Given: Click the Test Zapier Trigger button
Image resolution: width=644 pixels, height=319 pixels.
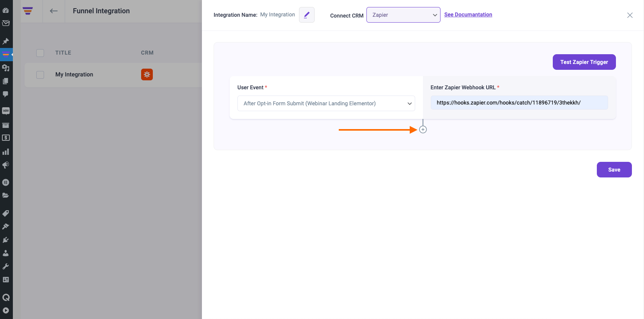Looking at the screenshot, I should 584,62.
